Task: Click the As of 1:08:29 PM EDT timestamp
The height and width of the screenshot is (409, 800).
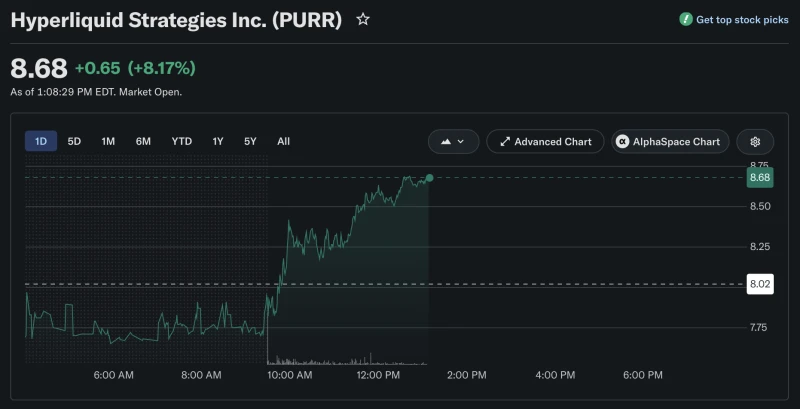Action: (96, 93)
